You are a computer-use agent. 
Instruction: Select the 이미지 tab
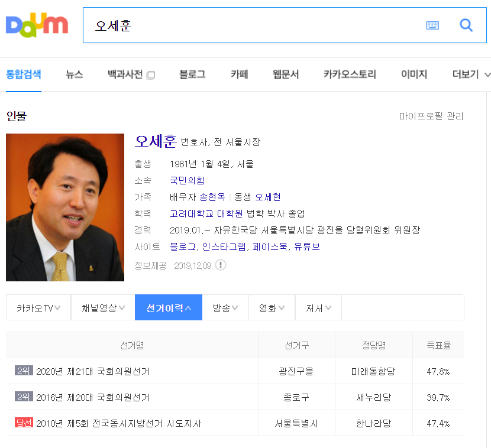[414, 74]
